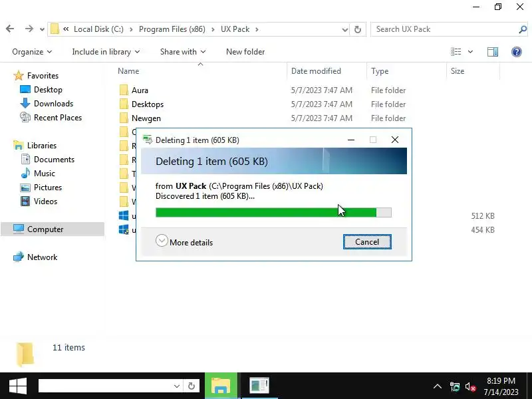Click Local Disk (C:) in the address bar
This screenshot has width=532, height=399.
98,29
